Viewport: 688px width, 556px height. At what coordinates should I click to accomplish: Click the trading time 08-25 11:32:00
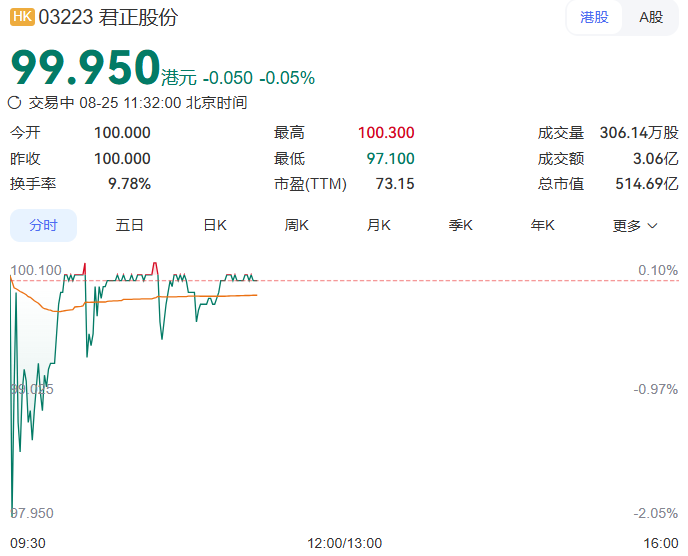[130, 103]
